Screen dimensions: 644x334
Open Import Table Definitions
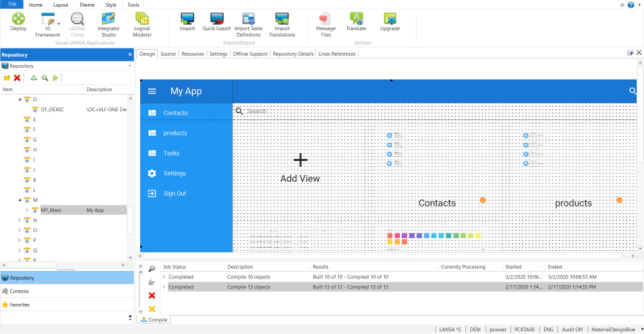[248, 25]
